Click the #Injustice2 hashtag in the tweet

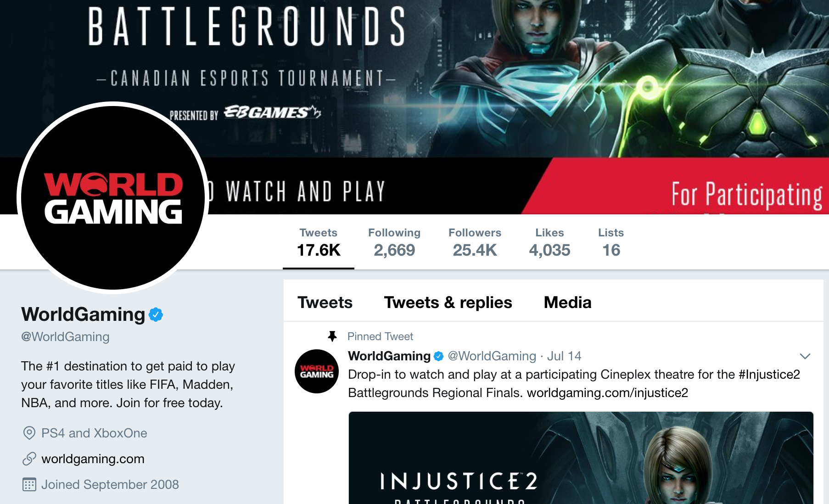[x=769, y=375]
